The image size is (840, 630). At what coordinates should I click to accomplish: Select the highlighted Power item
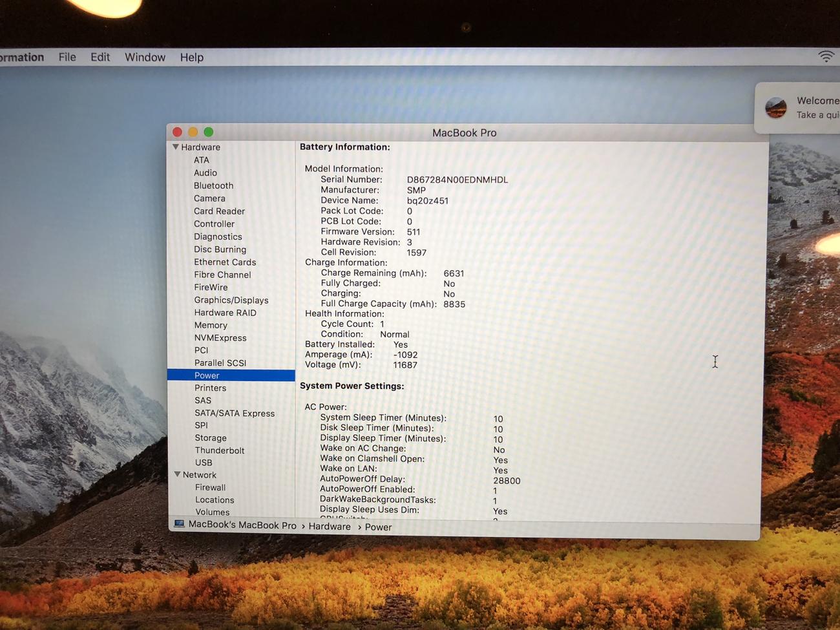click(x=231, y=375)
